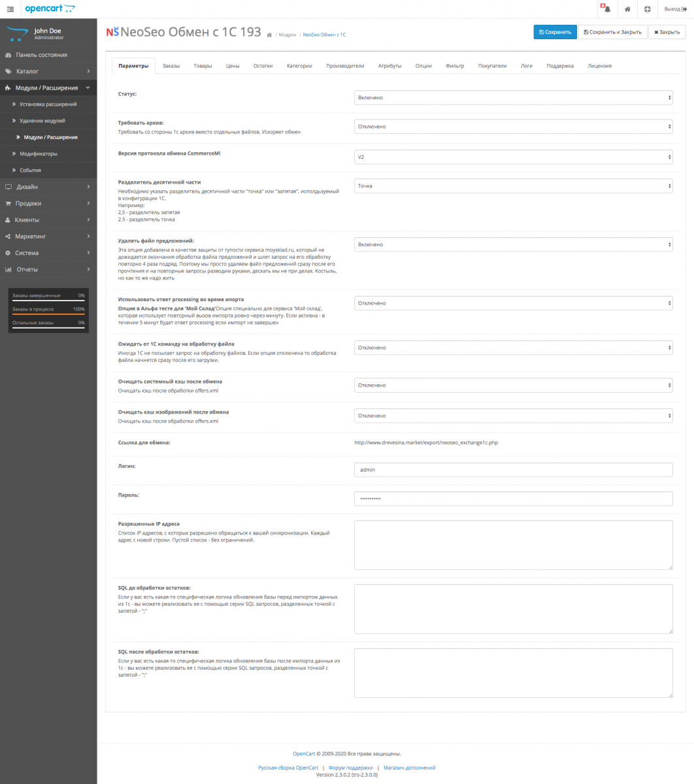Switch to the Фильтр tab
This screenshot has width=694, height=784.
coord(455,66)
